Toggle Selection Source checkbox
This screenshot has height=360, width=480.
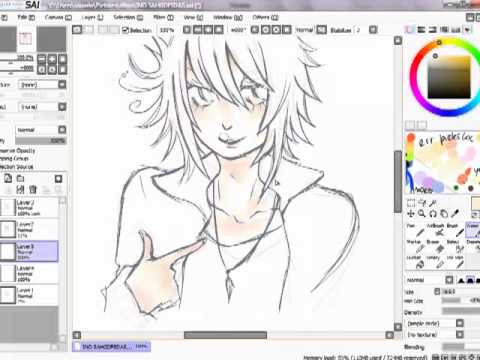tap(16, 167)
